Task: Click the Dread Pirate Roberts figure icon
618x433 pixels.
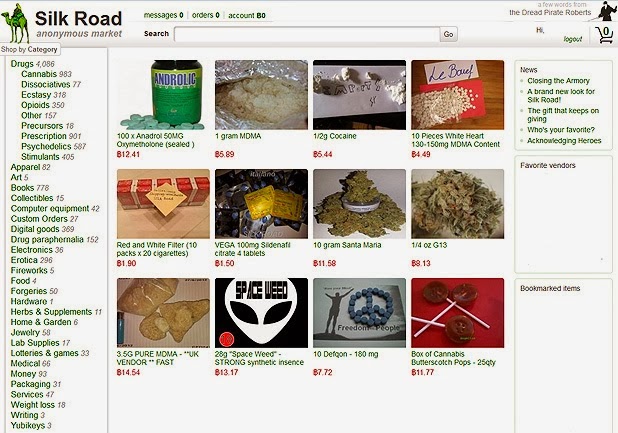Action: click(606, 11)
